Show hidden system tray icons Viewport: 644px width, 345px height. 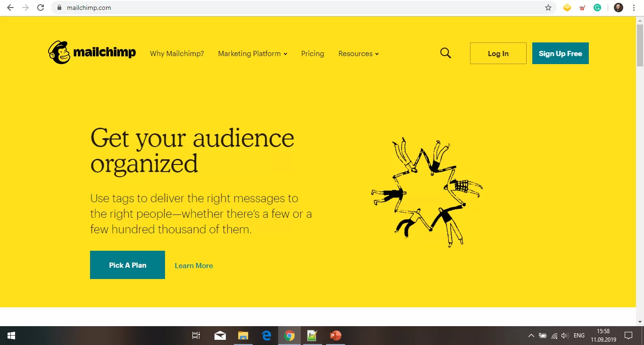click(531, 336)
